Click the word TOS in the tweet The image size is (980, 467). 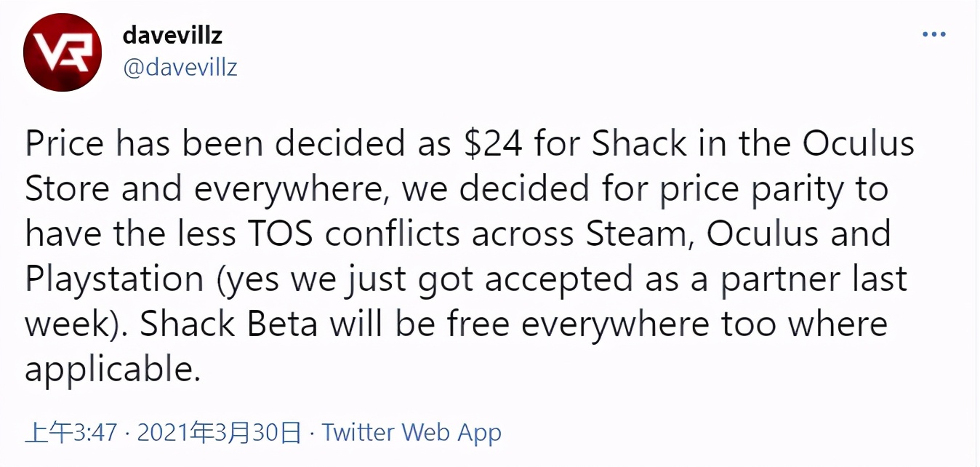279,234
